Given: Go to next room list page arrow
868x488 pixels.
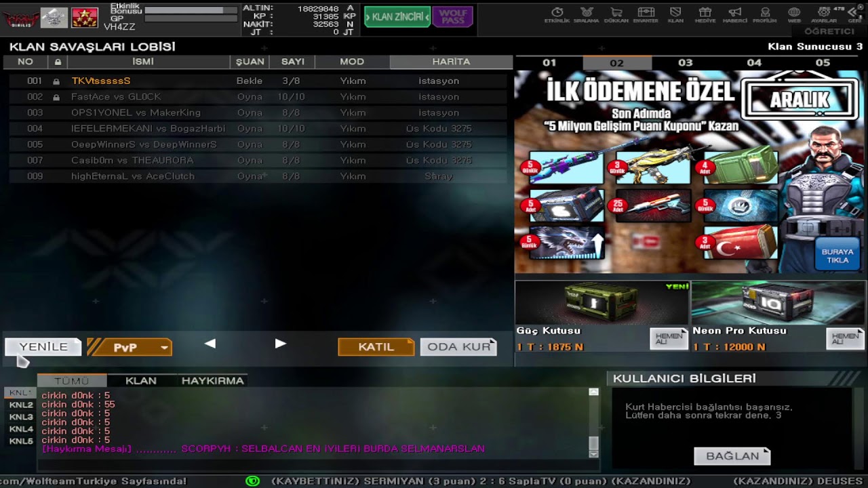Looking at the screenshot, I should (280, 344).
